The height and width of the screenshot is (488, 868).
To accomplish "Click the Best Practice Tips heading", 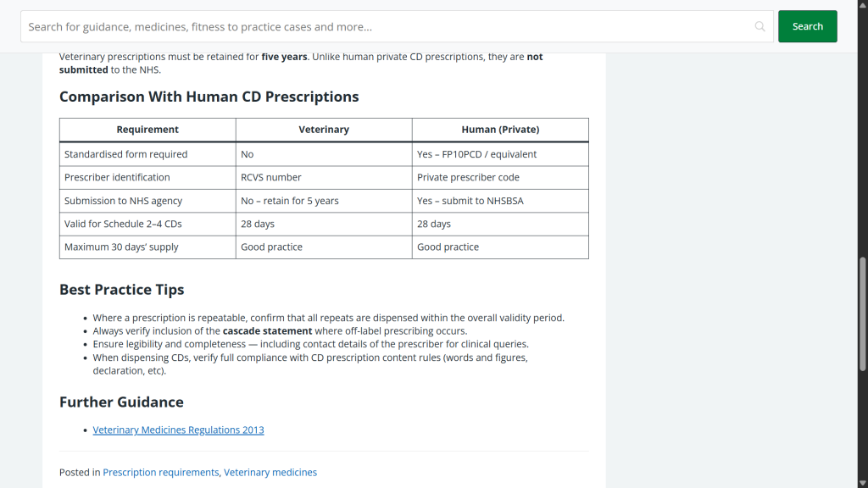I will [121, 290].
